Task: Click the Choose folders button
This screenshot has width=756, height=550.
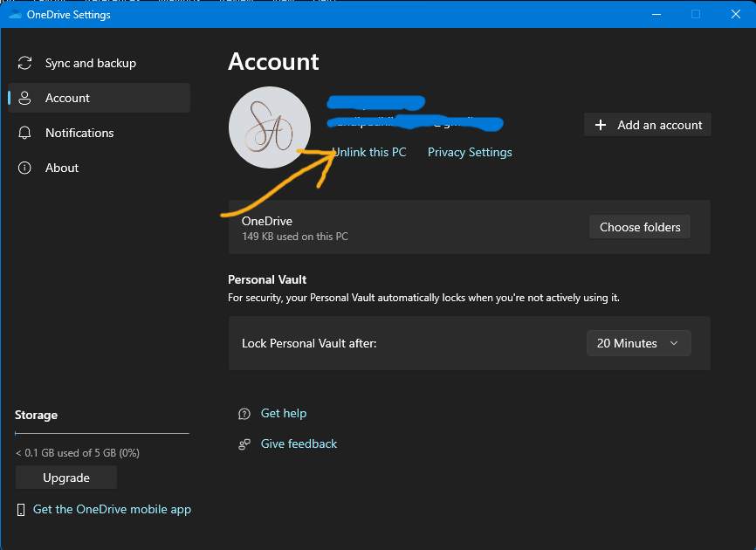Action: pos(640,227)
